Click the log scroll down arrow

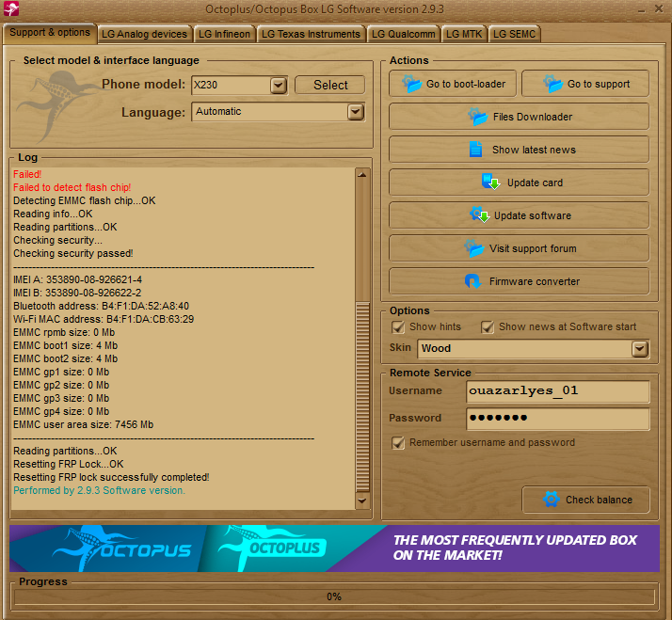coord(362,501)
